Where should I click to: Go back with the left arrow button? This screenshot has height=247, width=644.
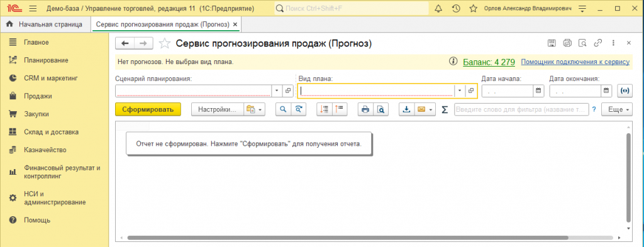(x=125, y=43)
